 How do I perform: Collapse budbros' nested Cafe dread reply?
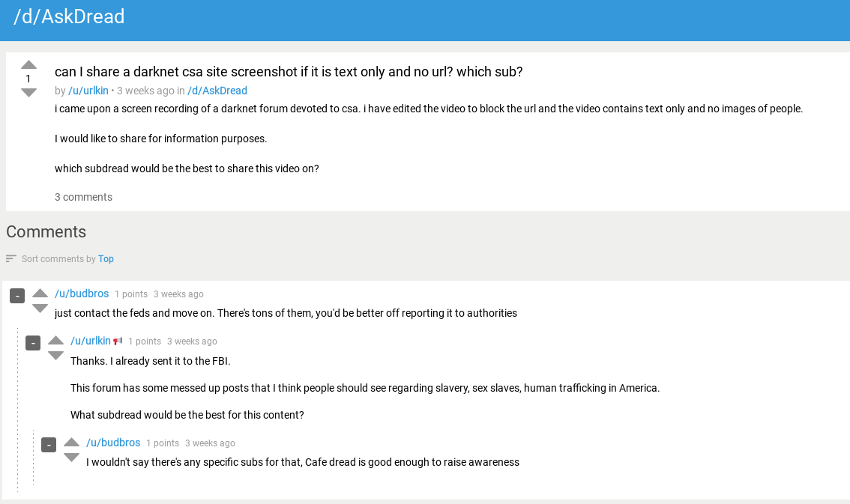point(49,445)
